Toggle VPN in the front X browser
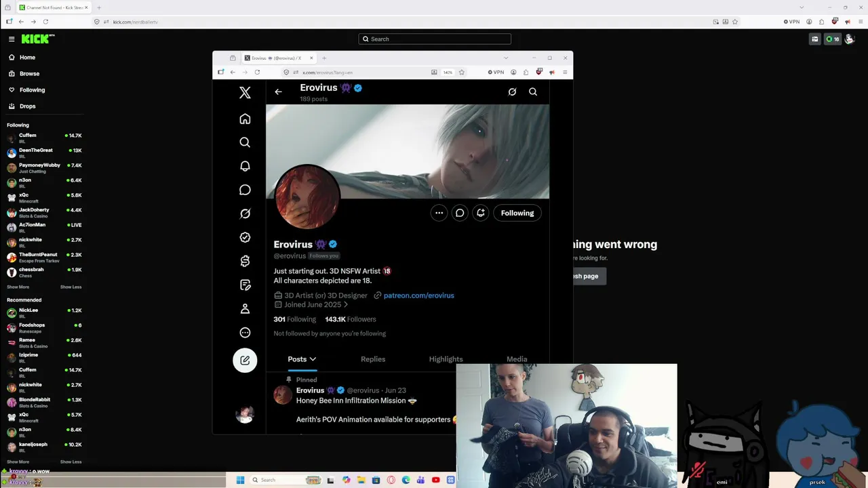The width and height of the screenshot is (868, 488). [x=496, y=72]
